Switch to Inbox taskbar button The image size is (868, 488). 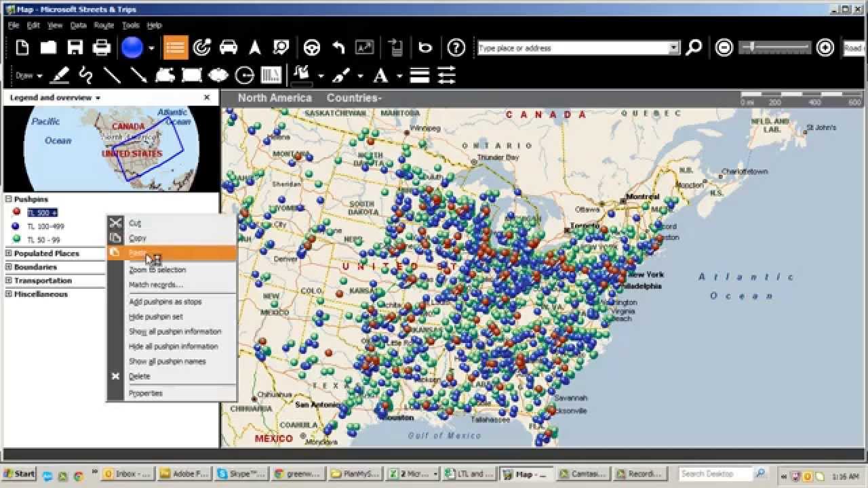tap(128, 474)
